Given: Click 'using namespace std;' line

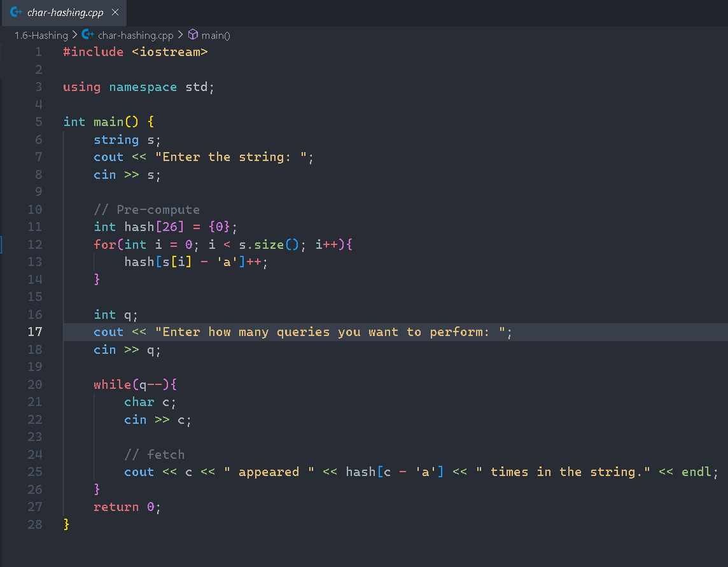Looking at the screenshot, I should (x=139, y=87).
